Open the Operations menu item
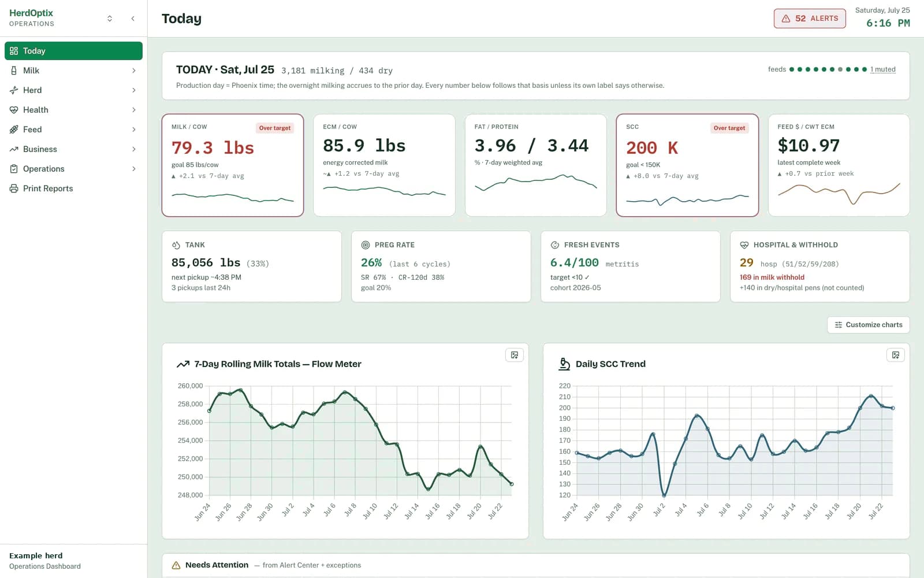This screenshot has width=924, height=578. (73, 169)
